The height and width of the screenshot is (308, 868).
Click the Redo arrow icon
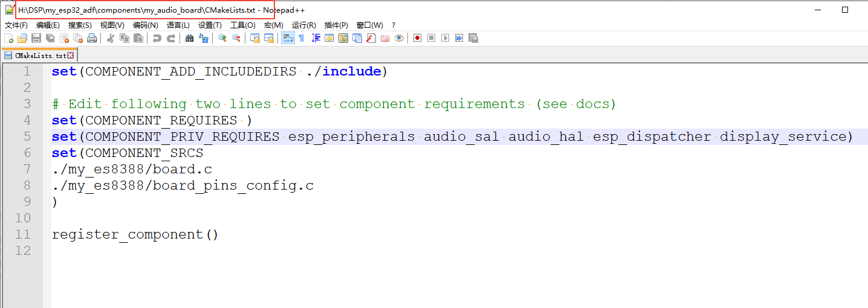click(171, 38)
